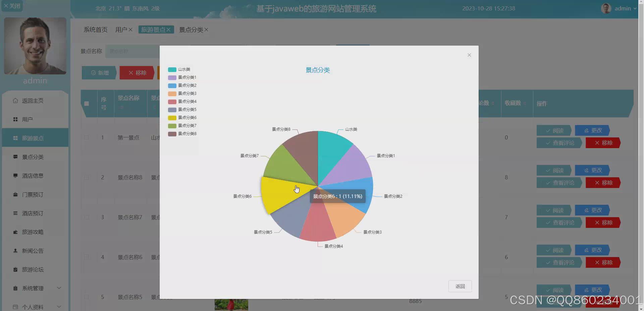This screenshot has height=311, width=644.
Task: Check the row 4 景点名称6 checkbox
Action: point(87,257)
